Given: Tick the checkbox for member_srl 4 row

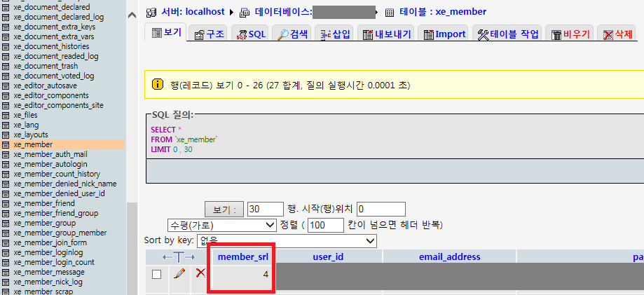Looking at the screenshot, I should [156, 274].
